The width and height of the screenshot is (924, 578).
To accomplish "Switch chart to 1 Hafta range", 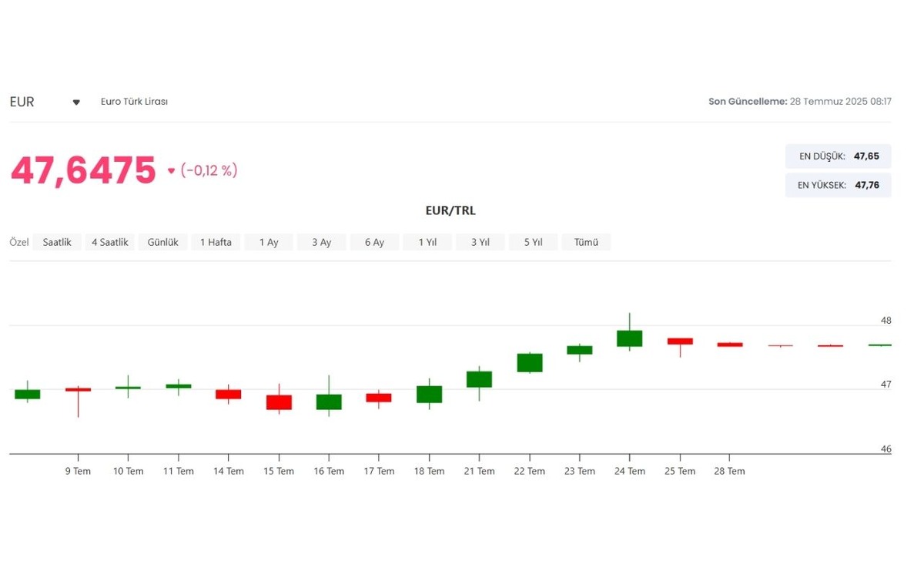I will (216, 242).
